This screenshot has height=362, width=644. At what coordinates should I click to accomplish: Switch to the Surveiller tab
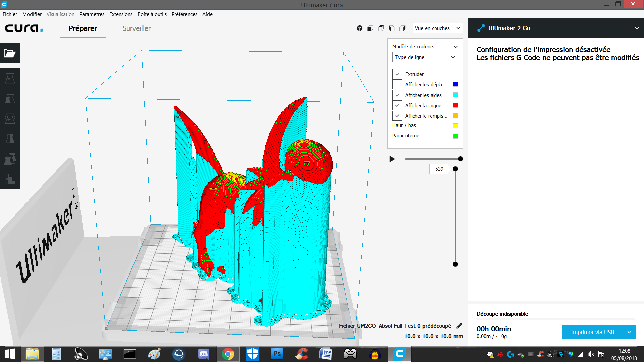pos(137,28)
